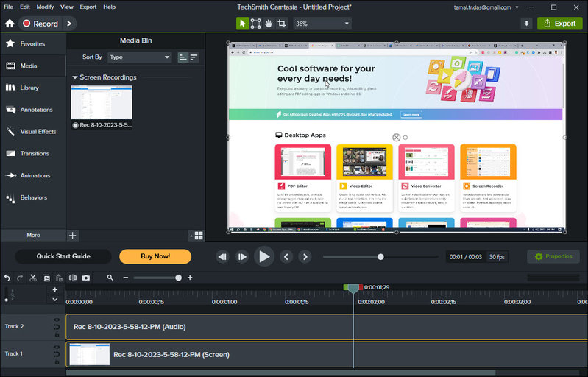Lock Track 2 with padlock icon
Image resolution: width=588 pixels, height=377 pixels.
tap(57, 334)
